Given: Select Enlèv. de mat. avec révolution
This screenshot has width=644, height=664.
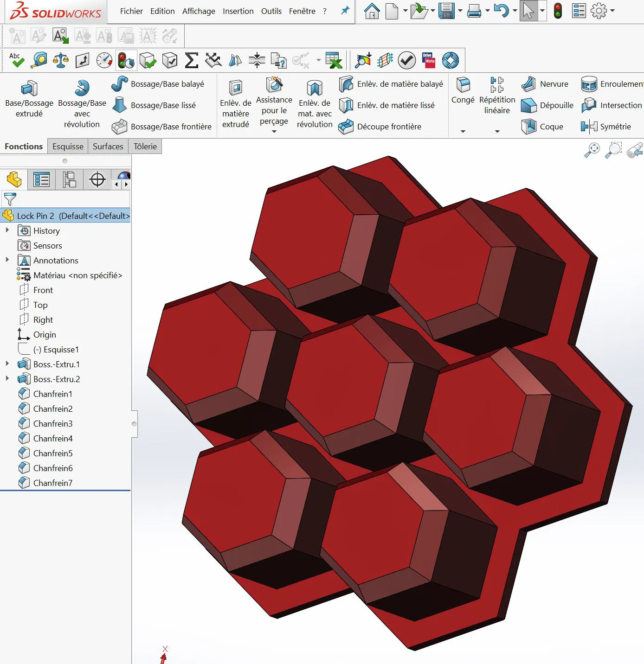Looking at the screenshot, I should click(315, 104).
